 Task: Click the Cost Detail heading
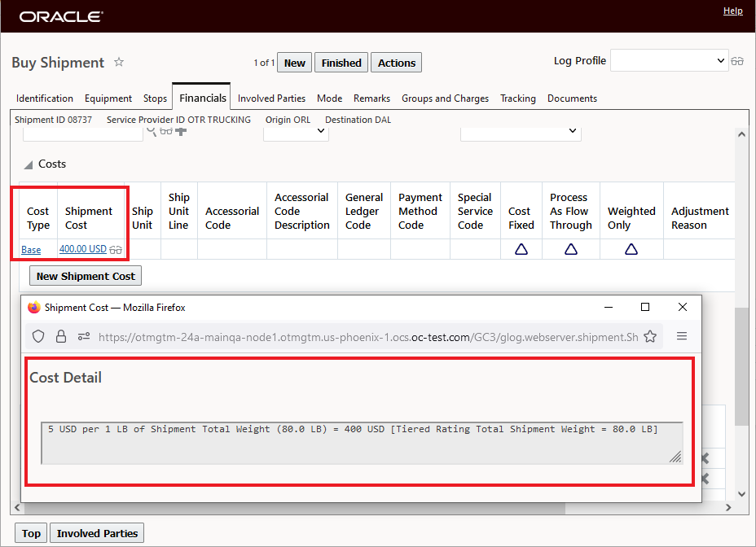coord(65,378)
